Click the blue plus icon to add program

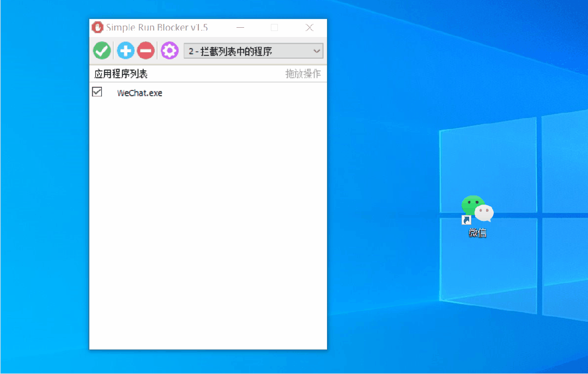tap(125, 50)
